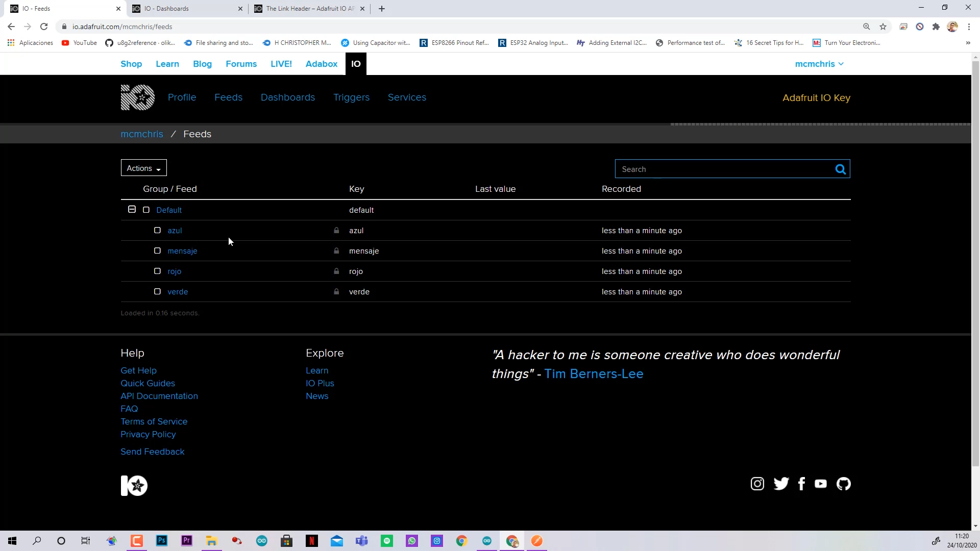Select the azul feed checkbox
The image size is (980, 551).
[x=158, y=231]
